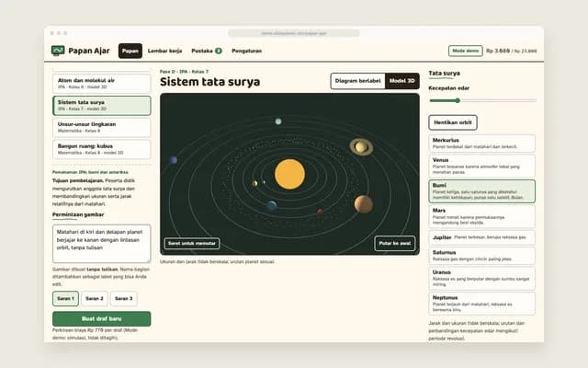Click the small red Mars planet
The image size is (588, 368).
pyautogui.click(x=320, y=212)
